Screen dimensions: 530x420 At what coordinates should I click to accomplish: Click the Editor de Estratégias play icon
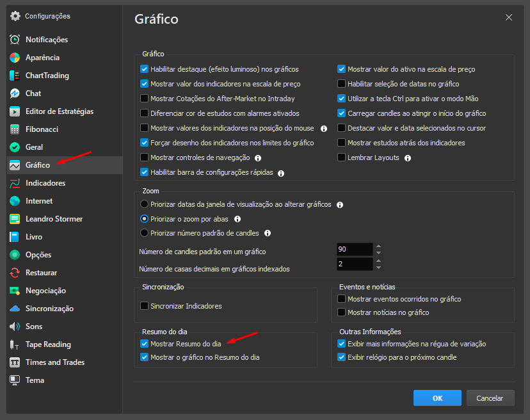(15, 111)
